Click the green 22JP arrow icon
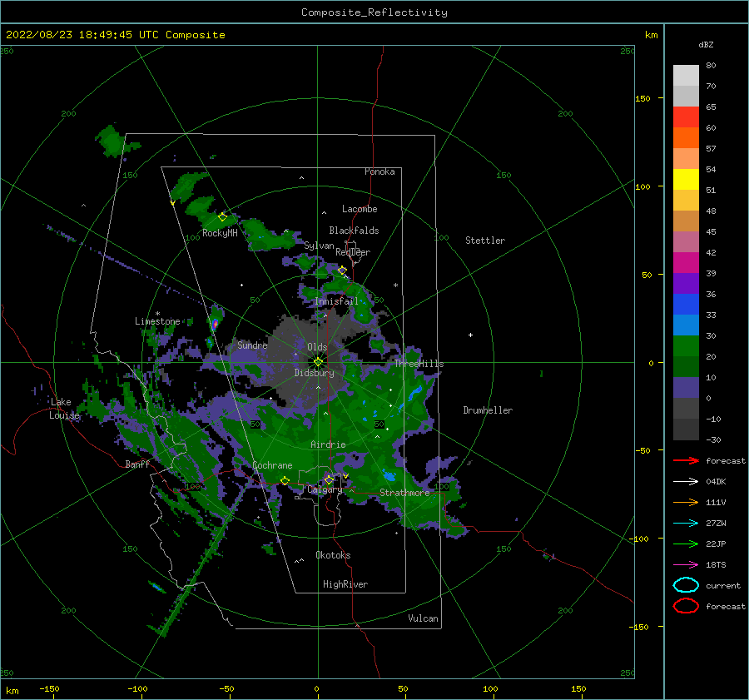 pos(686,544)
